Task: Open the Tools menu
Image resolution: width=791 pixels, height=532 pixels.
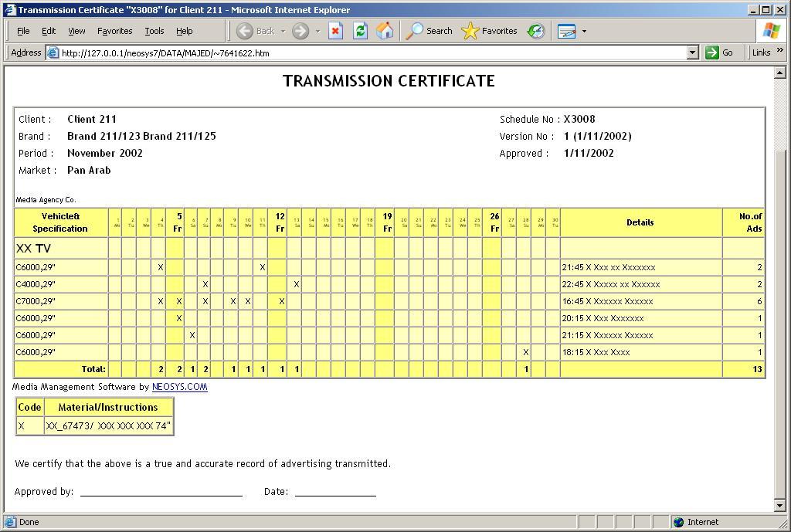Action: click(154, 31)
